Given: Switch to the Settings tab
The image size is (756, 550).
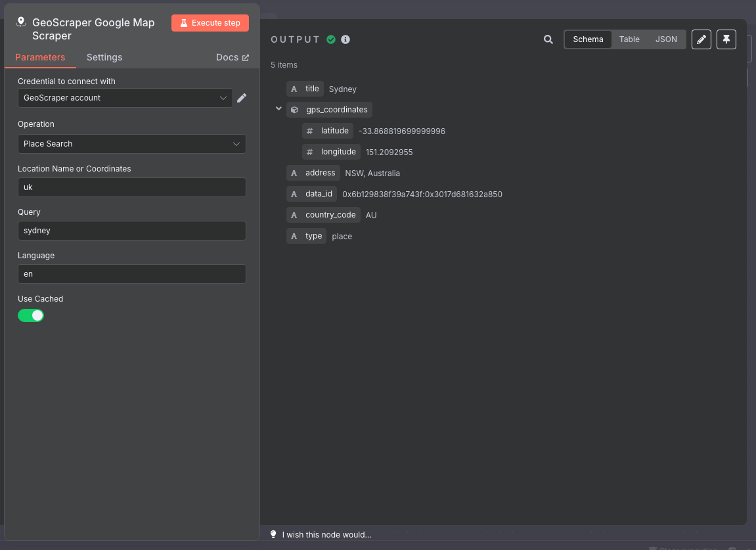Looking at the screenshot, I should tap(104, 57).
